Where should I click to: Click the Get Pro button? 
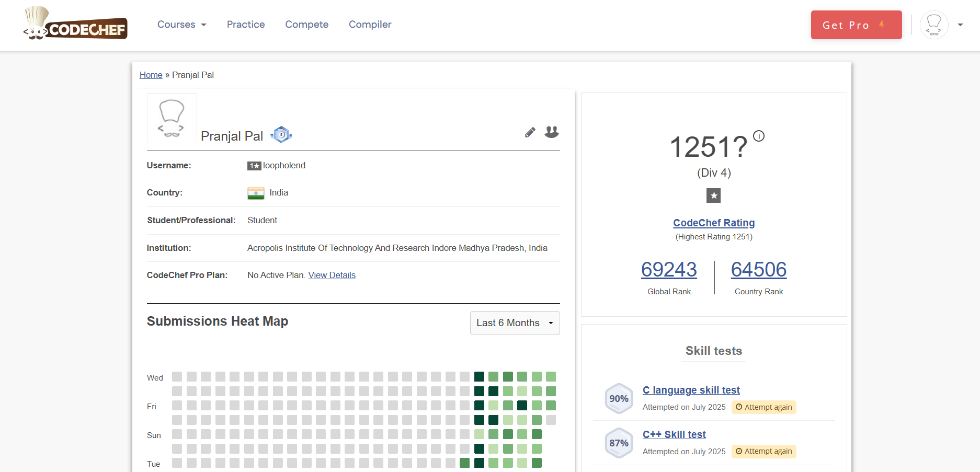(856, 25)
